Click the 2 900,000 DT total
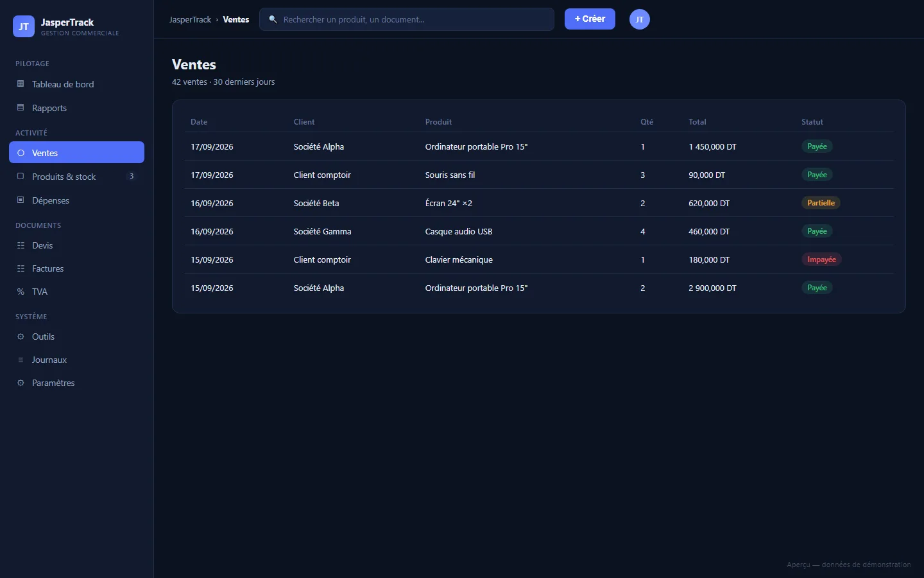 click(x=712, y=288)
